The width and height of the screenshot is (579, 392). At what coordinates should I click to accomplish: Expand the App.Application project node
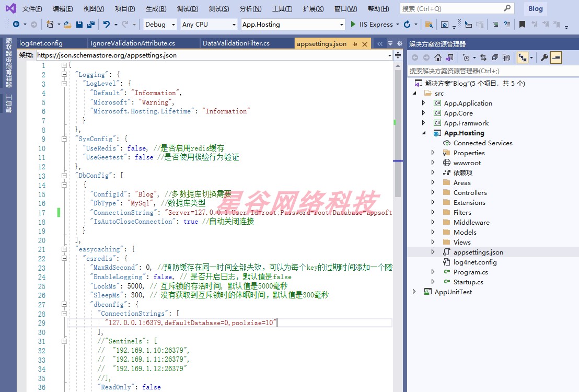point(424,103)
